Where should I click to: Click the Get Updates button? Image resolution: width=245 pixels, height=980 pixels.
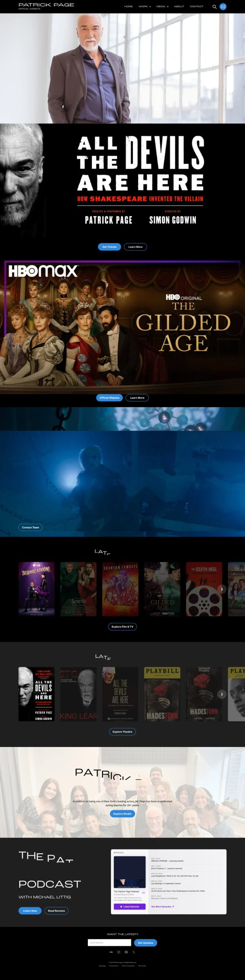click(146, 943)
